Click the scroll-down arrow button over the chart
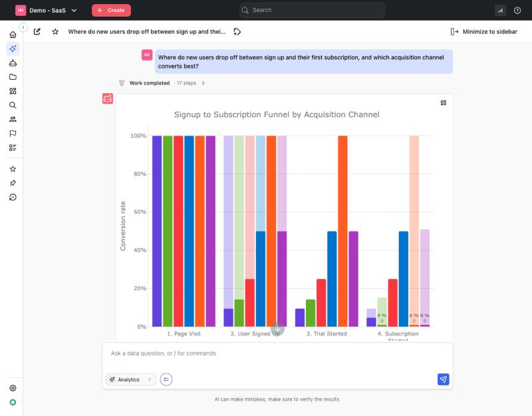 [277, 328]
